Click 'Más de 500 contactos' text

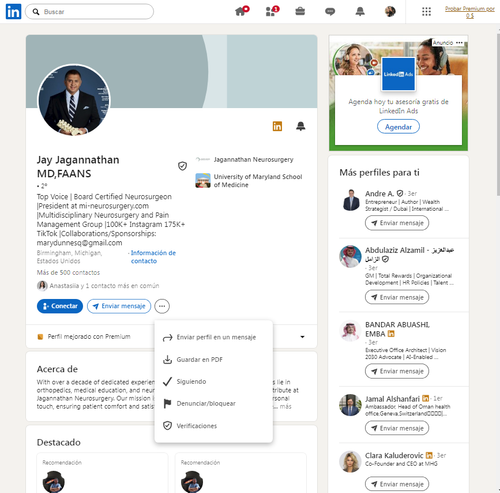(68, 273)
